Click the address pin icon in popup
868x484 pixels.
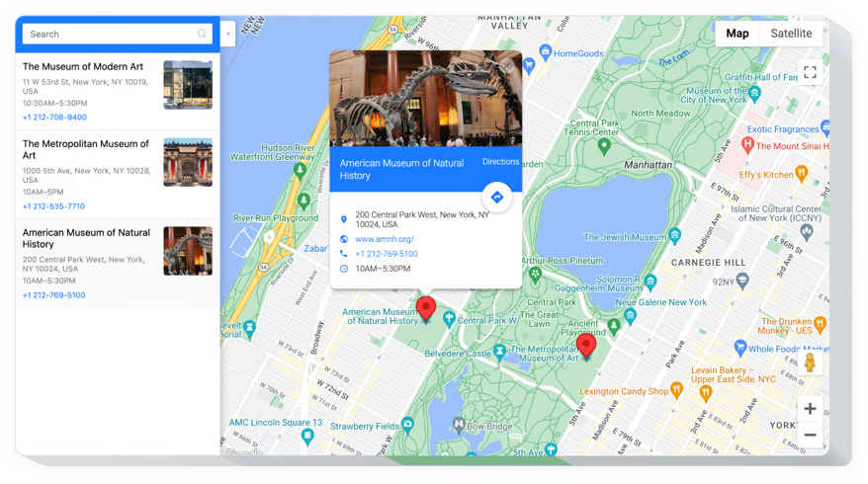[x=344, y=219]
